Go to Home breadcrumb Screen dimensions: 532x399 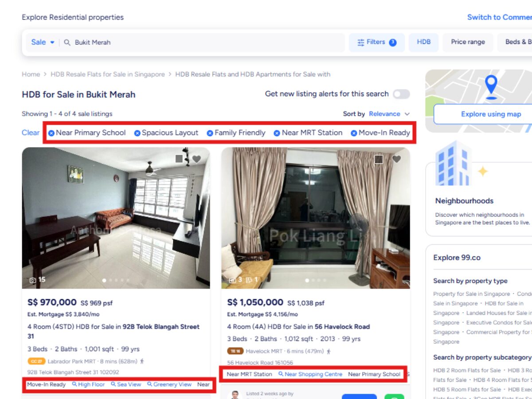31,74
